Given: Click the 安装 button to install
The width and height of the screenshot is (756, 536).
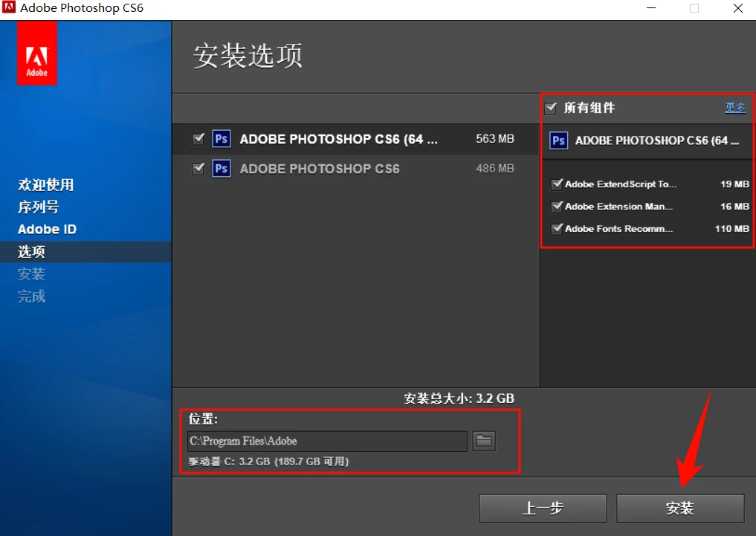Looking at the screenshot, I should [680, 508].
